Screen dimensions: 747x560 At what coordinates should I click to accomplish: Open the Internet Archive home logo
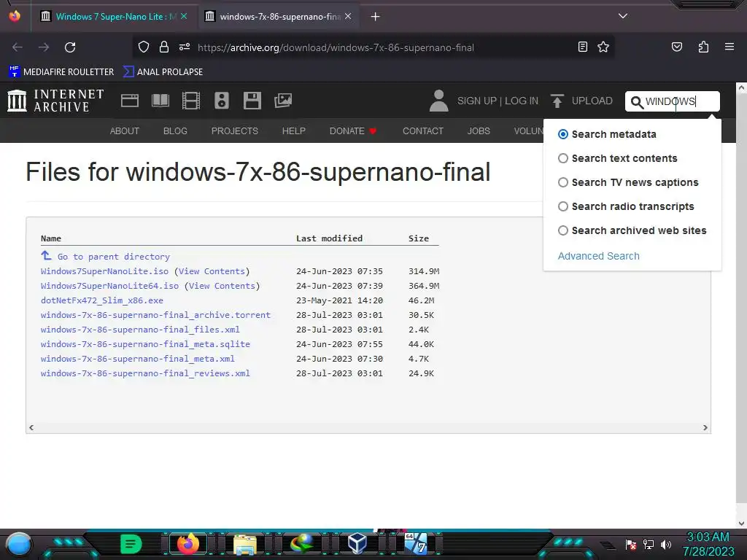pyautogui.click(x=55, y=101)
